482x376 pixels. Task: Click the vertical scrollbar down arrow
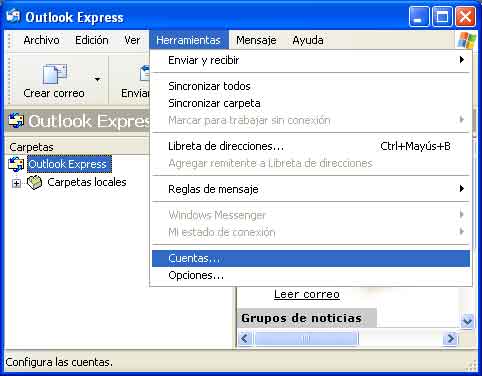(x=467, y=321)
